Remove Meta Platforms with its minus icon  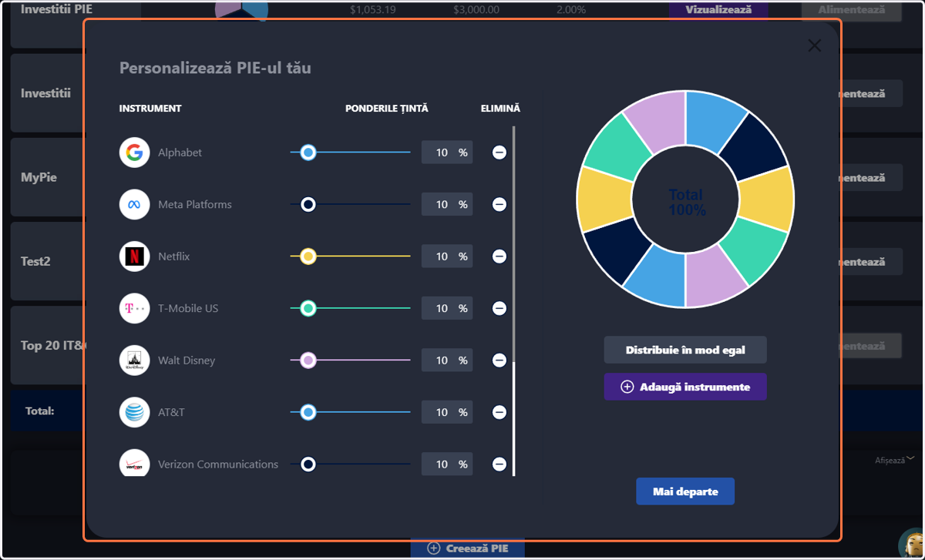[x=499, y=204]
